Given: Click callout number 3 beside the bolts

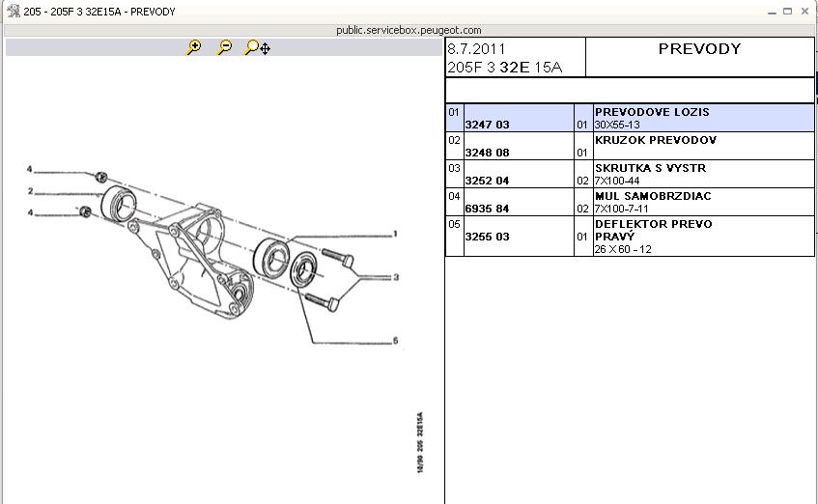Looking at the screenshot, I should 395,277.
